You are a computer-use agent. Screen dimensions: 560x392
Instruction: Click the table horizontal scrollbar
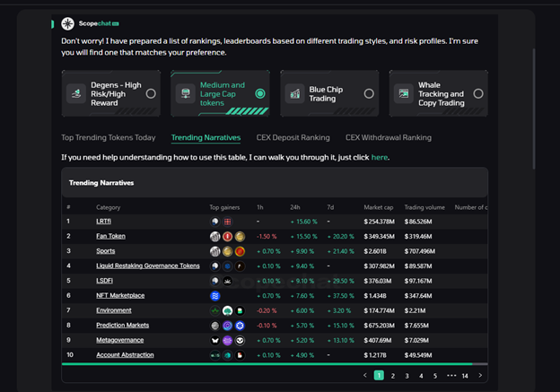click(x=267, y=364)
